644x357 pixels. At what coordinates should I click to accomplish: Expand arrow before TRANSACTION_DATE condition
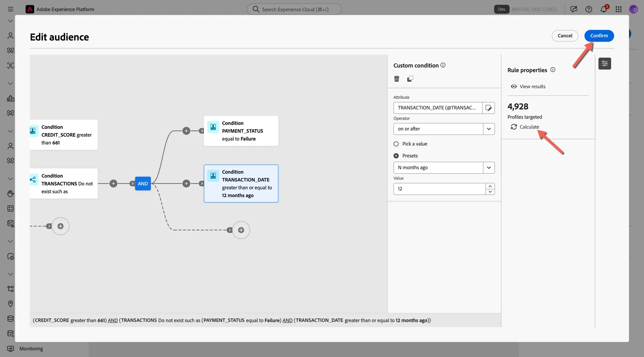(201, 183)
